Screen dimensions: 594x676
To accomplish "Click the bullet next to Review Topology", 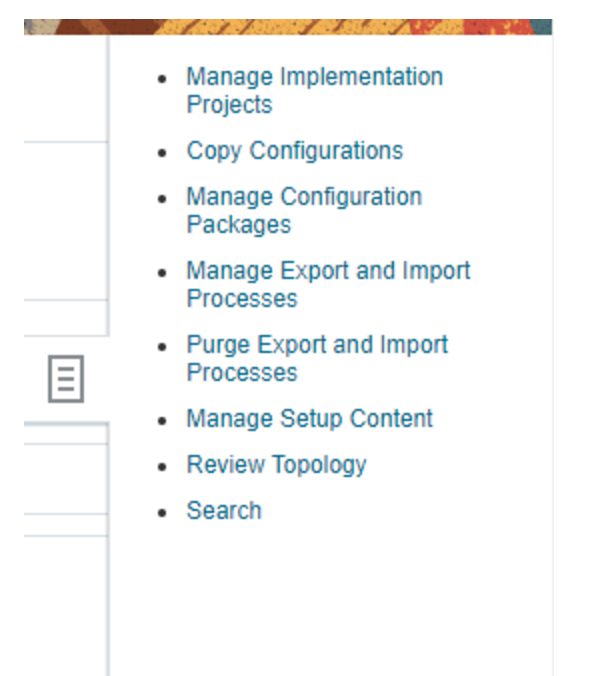I will (x=162, y=466).
